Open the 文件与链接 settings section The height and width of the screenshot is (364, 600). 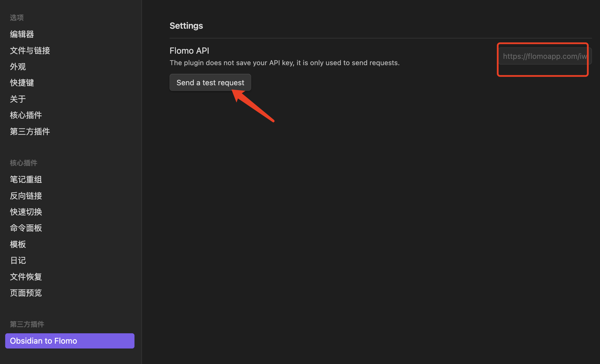(x=30, y=51)
